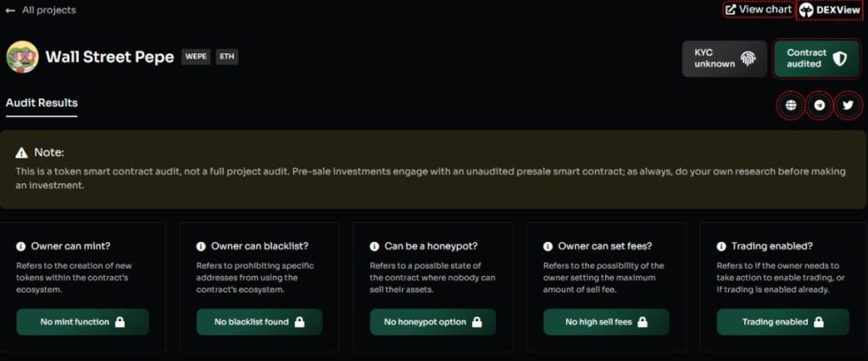The image size is (868, 361).
Task: Select the Audit Results tab
Action: (x=42, y=103)
